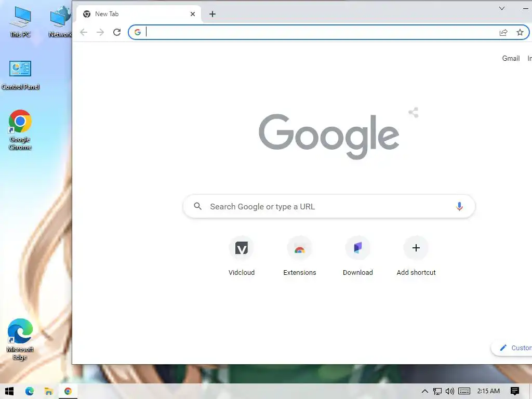Viewport: 532px width, 399px height.
Task: Click the Google logo
Action: [329, 136]
